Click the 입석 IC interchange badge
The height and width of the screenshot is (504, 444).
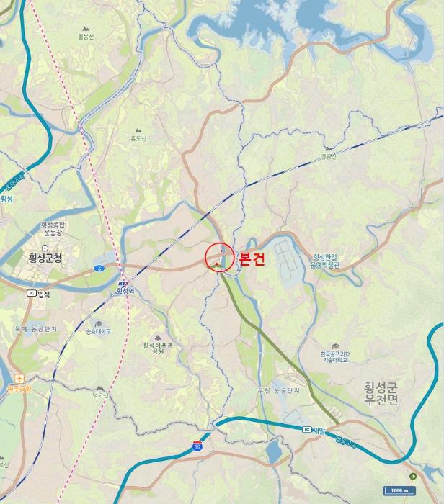coord(32,293)
